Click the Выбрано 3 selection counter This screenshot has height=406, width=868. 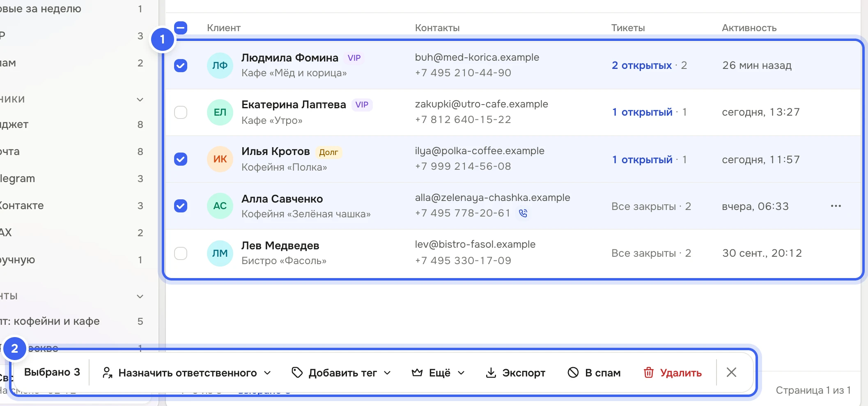click(x=52, y=372)
